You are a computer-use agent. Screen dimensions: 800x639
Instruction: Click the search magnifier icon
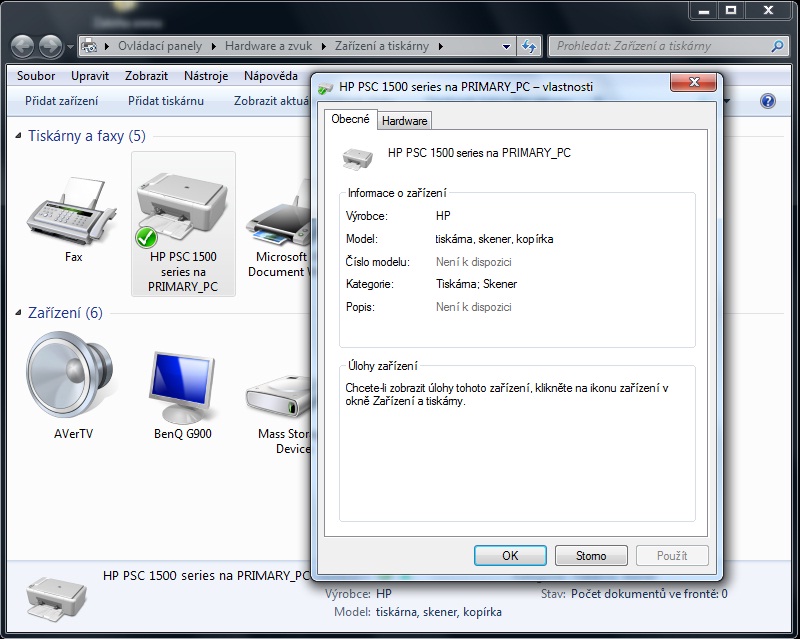777,46
